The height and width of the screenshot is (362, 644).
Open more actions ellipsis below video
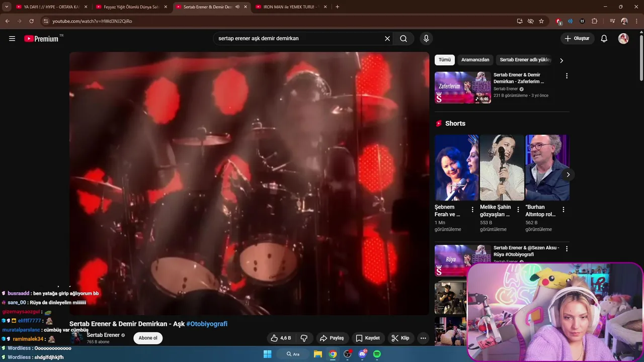click(423, 338)
